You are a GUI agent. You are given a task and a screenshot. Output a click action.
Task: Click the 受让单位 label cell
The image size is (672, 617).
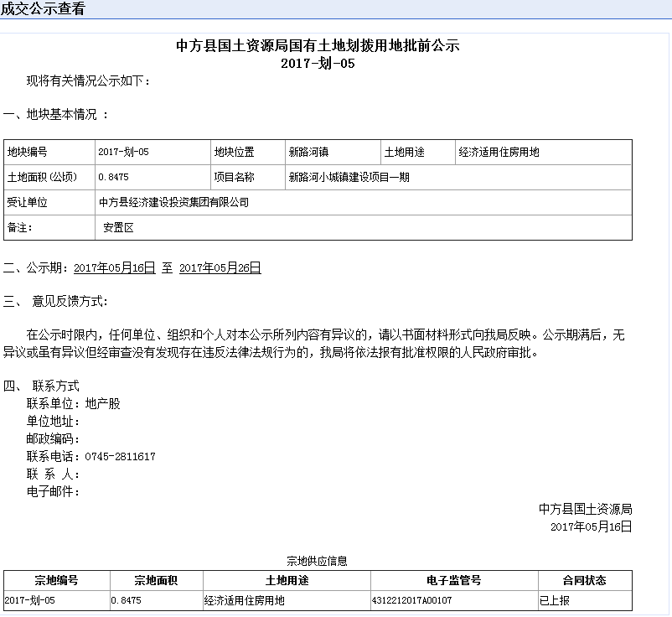pos(28,203)
